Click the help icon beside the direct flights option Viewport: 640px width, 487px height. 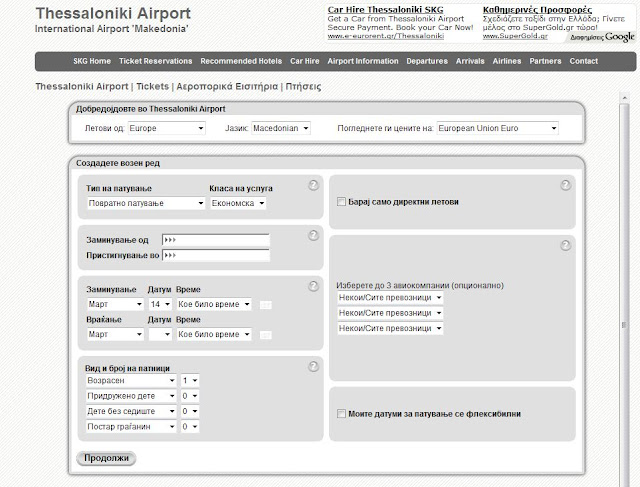(x=566, y=185)
